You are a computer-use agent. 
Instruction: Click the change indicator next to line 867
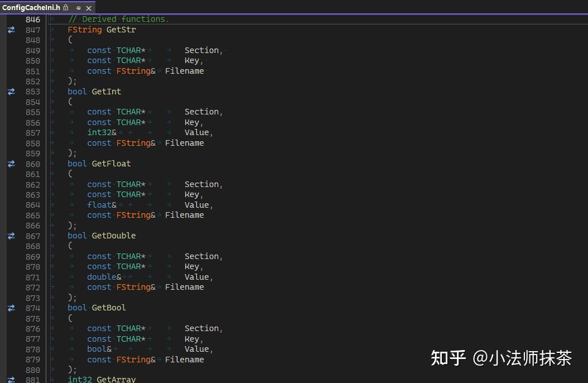point(11,236)
